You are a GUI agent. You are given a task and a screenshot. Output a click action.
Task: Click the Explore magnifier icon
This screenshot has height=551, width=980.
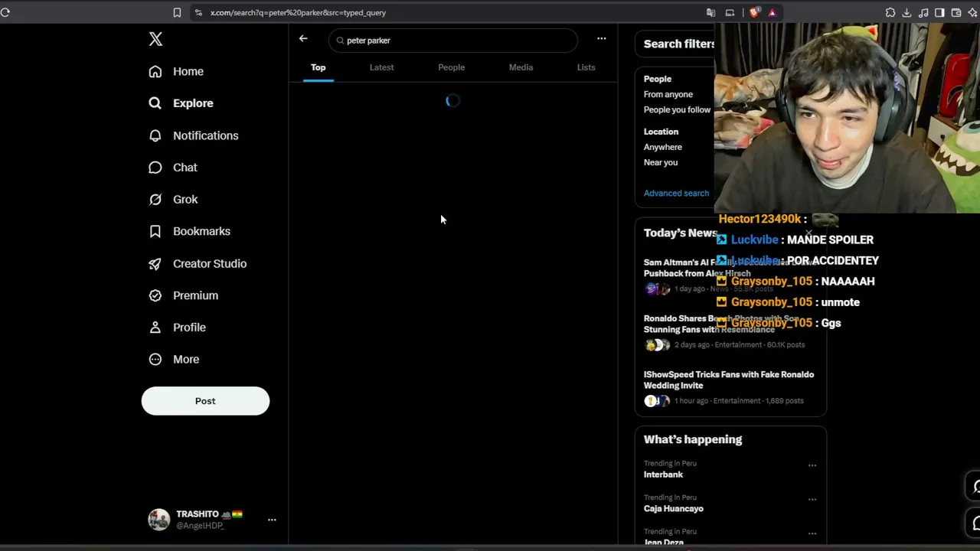155,103
